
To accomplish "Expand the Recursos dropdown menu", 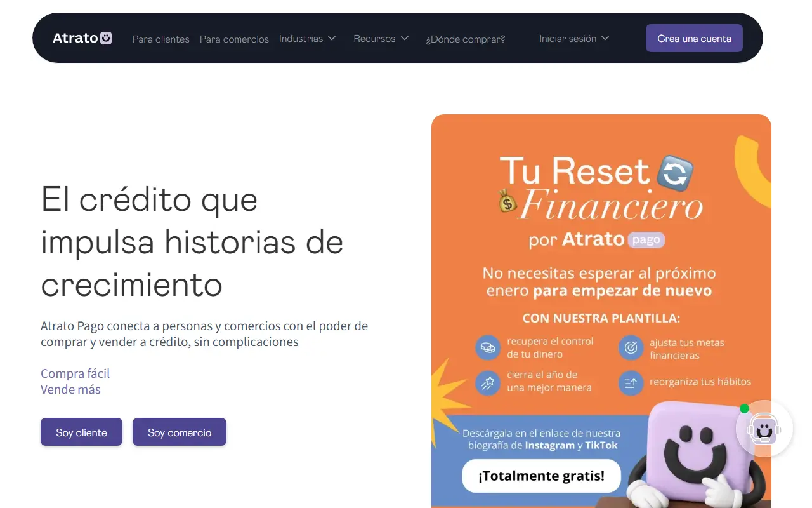I will 381,39.
